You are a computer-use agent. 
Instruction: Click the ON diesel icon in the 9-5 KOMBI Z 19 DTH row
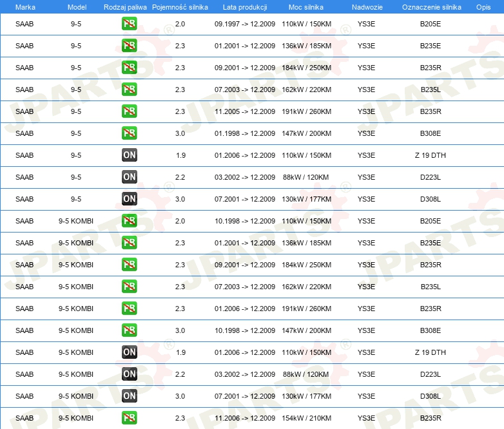click(129, 352)
